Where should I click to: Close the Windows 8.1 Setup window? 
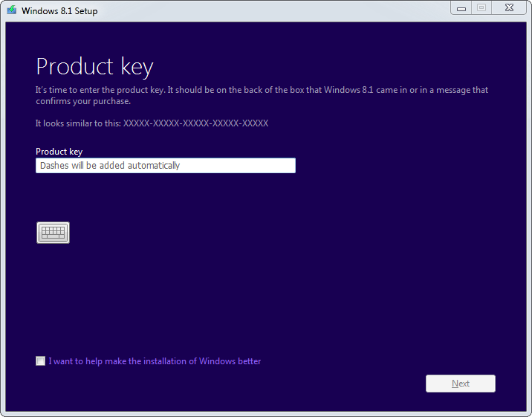coord(509,7)
